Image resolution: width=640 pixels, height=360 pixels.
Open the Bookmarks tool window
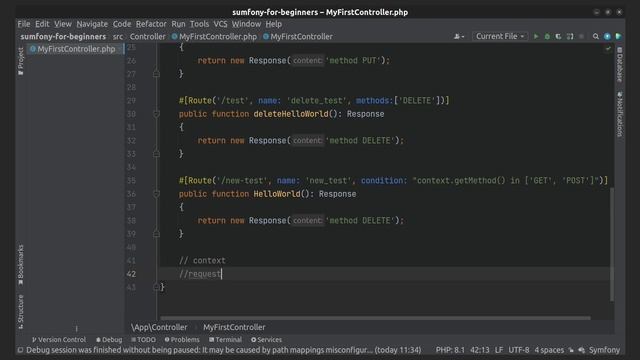(x=21, y=264)
